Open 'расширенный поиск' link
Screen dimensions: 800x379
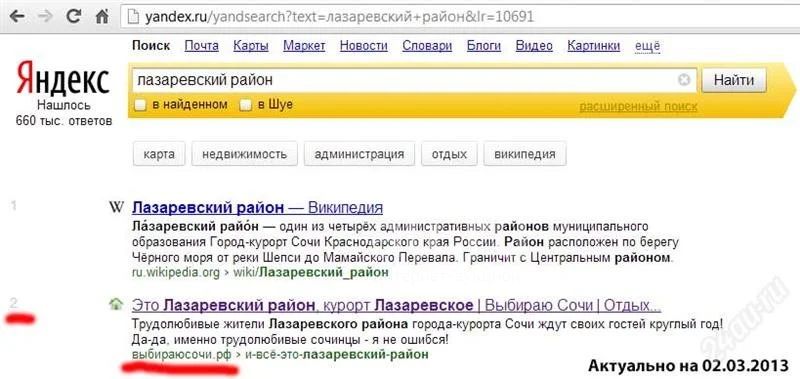coord(638,107)
